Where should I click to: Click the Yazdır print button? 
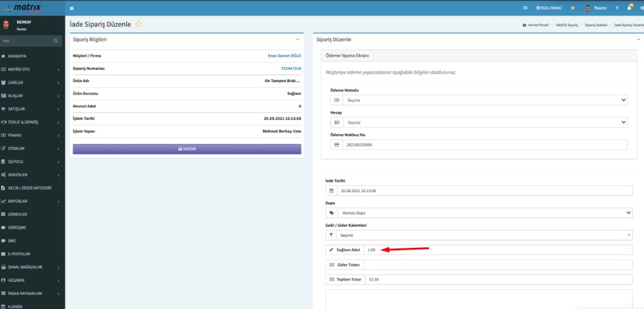click(x=186, y=149)
